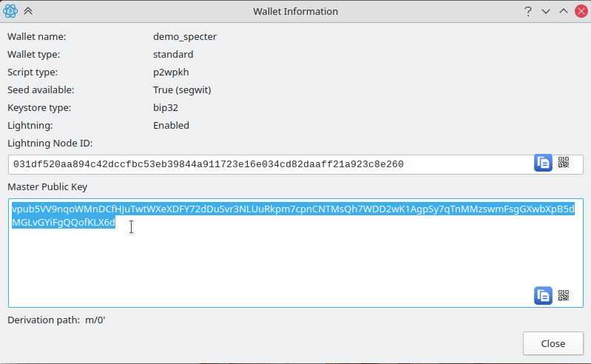Click the derivation path m/0' text
This screenshot has height=364, width=591.
tap(96, 320)
